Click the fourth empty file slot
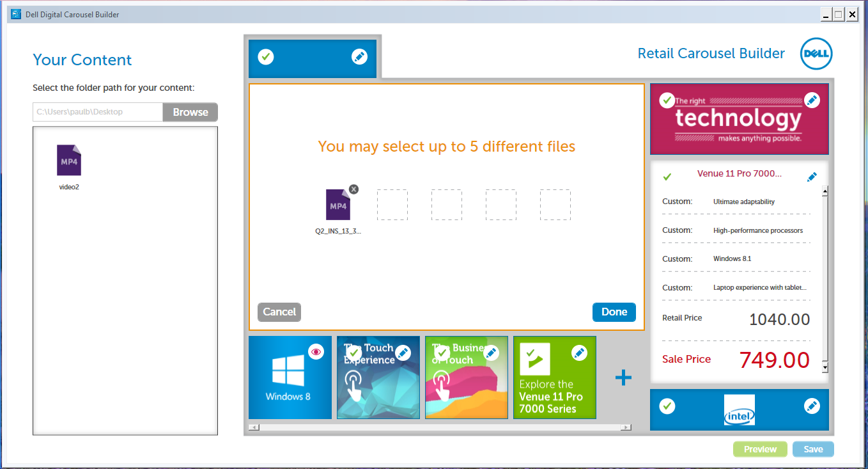Screen dimensions: 868x469 pyautogui.click(x=501, y=205)
